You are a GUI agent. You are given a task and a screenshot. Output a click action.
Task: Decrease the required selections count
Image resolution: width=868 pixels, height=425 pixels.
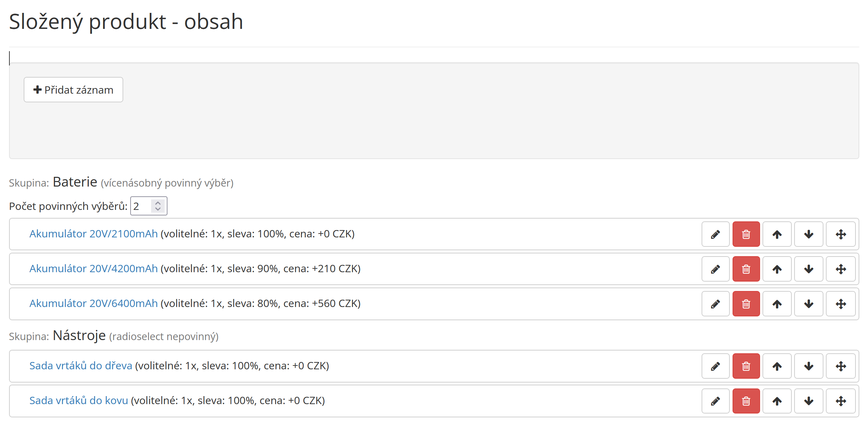click(x=158, y=209)
